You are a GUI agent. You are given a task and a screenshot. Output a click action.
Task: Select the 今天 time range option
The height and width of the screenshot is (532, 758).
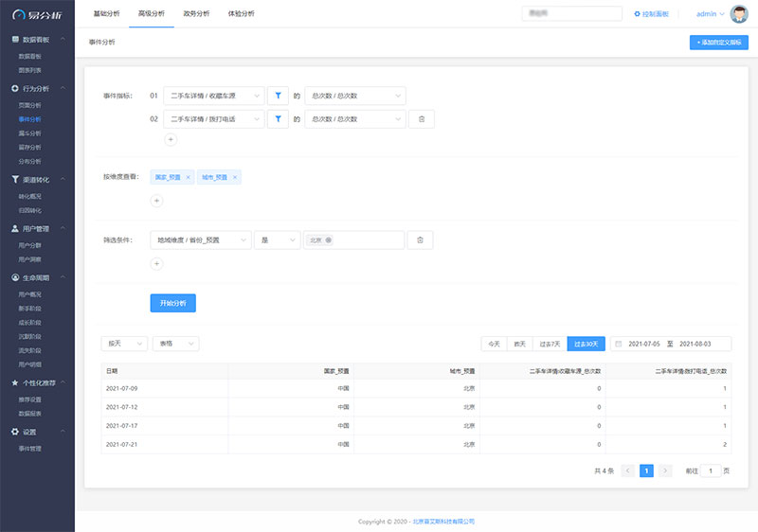point(494,344)
